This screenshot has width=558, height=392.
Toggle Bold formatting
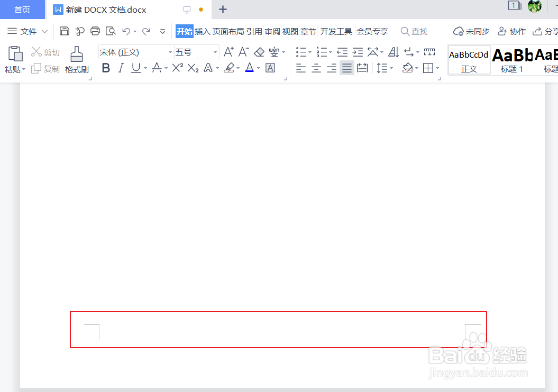click(106, 68)
